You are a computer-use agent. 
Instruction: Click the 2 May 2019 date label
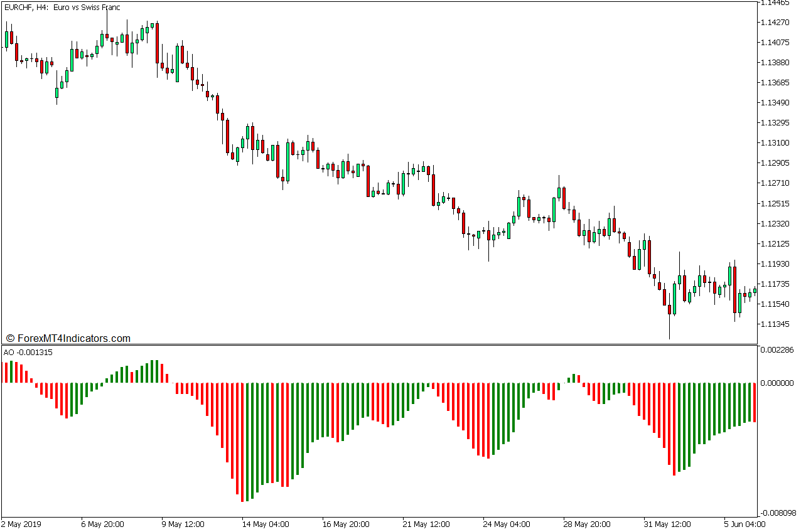(x=21, y=524)
